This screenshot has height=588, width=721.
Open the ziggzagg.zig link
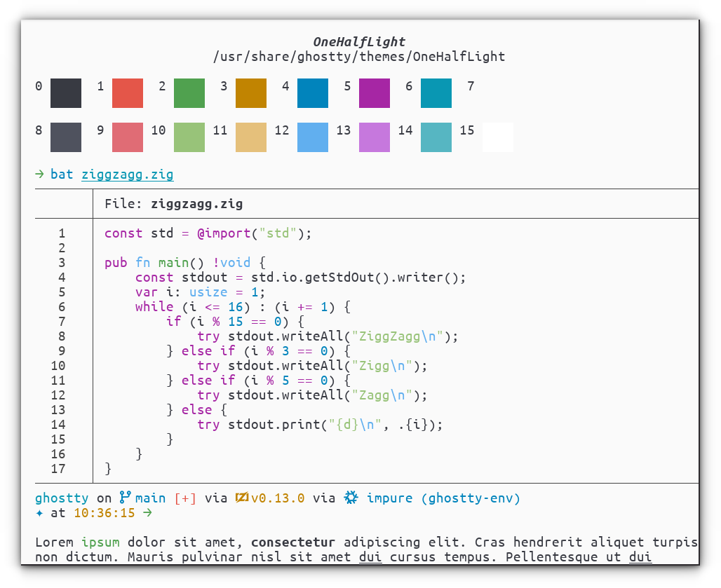(127, 174)
